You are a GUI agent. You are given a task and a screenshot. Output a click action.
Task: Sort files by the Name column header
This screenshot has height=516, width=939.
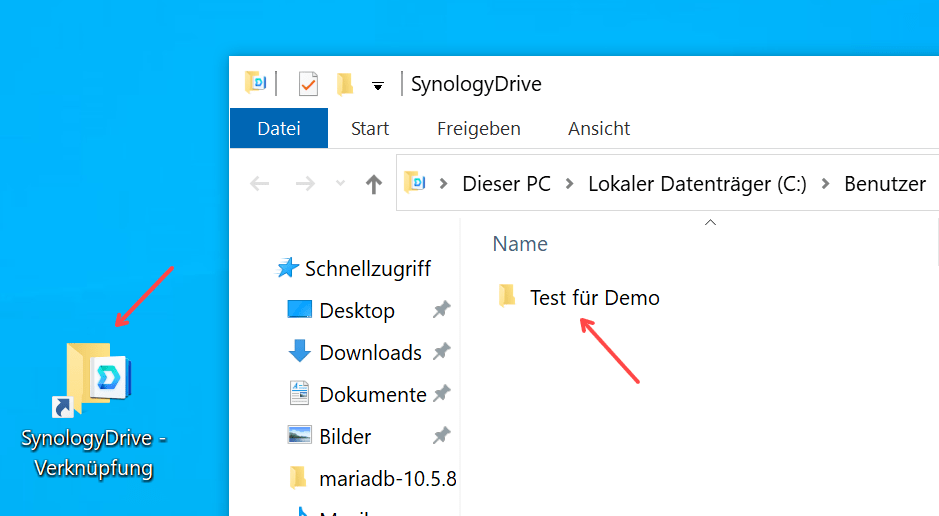pos(520,244)
